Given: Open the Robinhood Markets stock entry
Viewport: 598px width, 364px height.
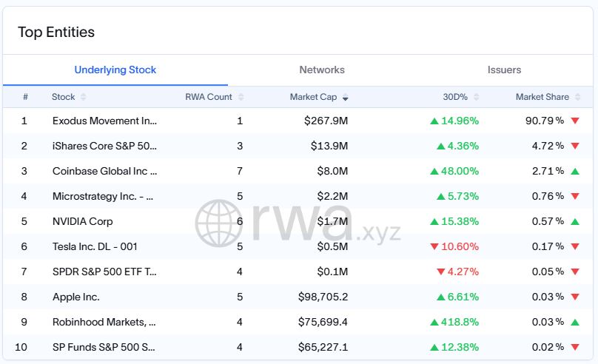Looking at the screenshot, I should (104, 322).
